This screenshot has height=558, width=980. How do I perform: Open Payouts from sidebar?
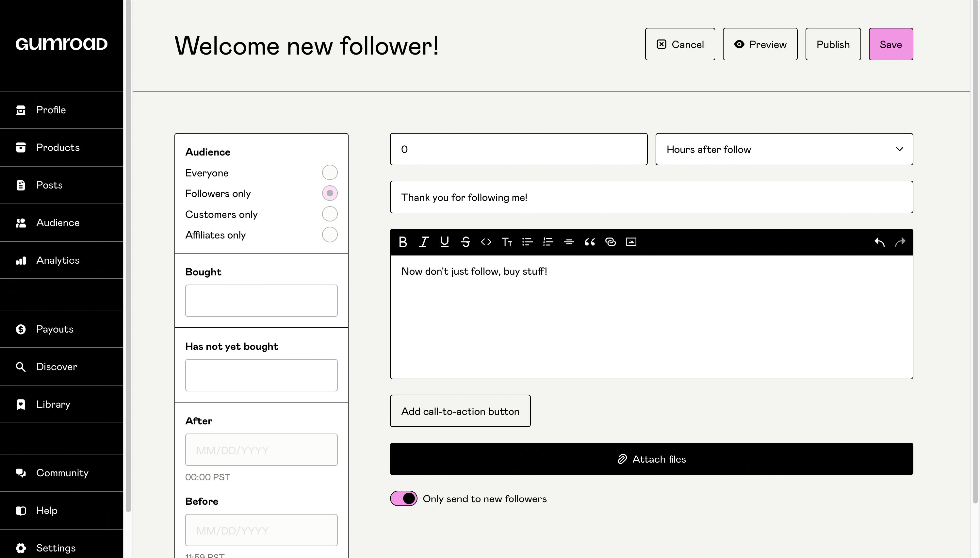tap(55, 329)
